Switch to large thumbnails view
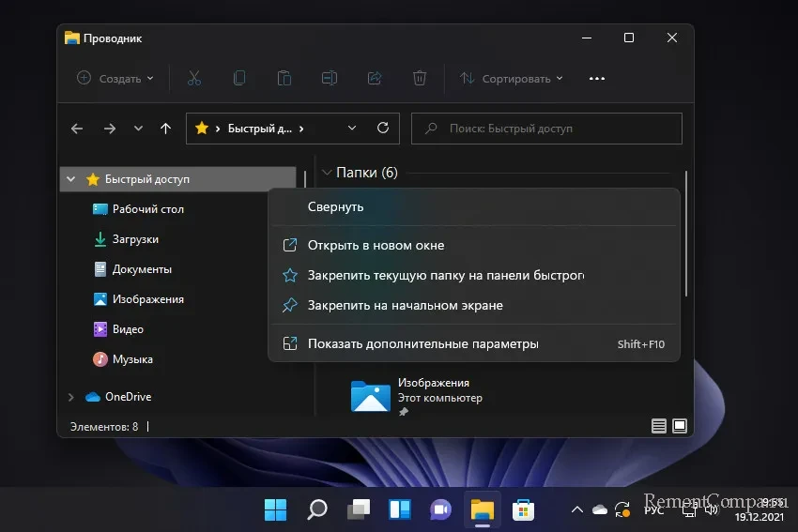This screenshot has height=532, width=798. click(x=680, y=426)
